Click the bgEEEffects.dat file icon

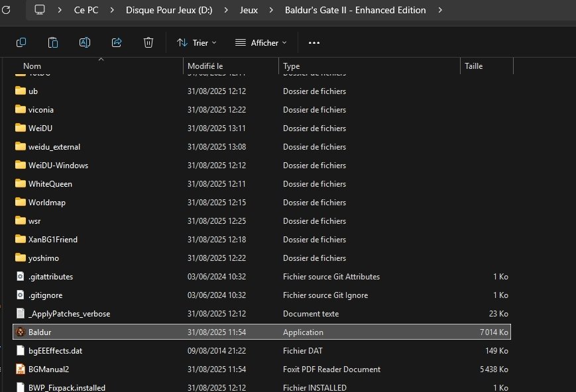[x=21, y=350]
